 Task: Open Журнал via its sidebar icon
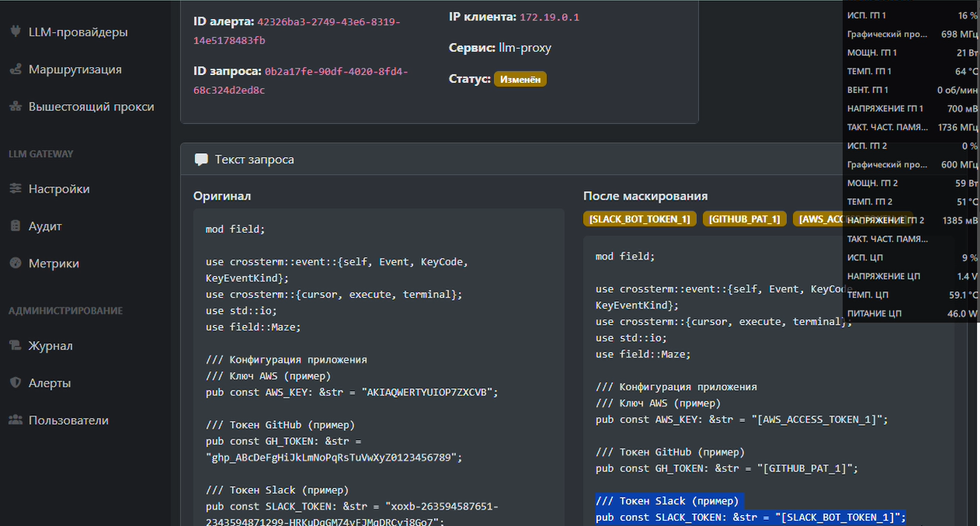15,346
